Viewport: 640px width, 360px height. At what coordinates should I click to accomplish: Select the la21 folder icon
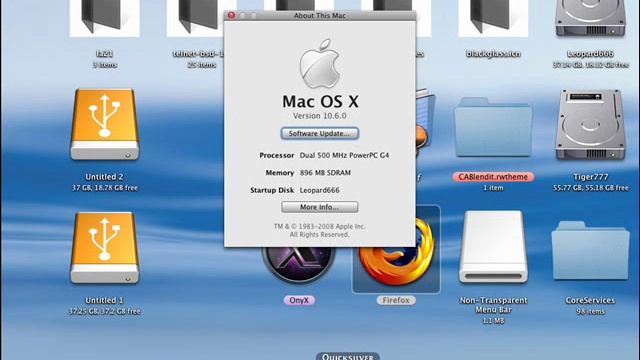click(x=104, y=18)
